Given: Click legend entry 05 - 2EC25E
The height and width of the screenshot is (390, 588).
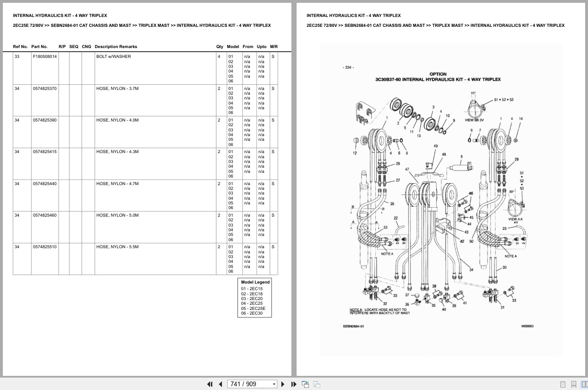Looking at the screenshot, I should tap(253, 309).
